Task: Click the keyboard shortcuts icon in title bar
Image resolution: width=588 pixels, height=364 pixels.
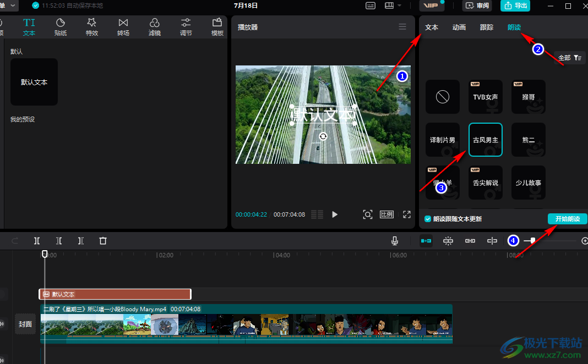Action: 371,5
